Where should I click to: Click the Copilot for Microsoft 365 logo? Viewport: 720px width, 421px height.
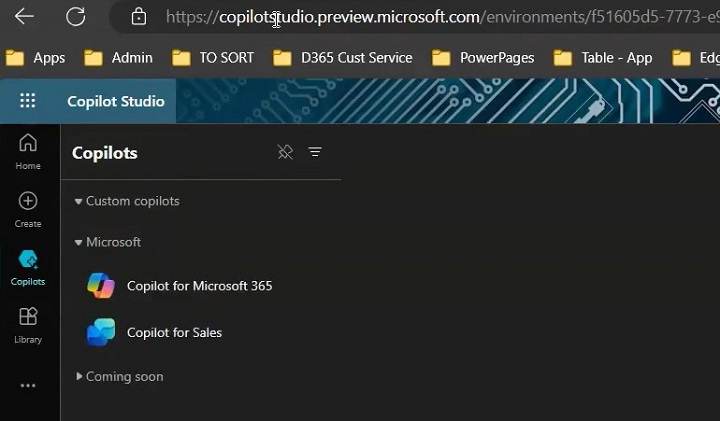coord(101,286)
